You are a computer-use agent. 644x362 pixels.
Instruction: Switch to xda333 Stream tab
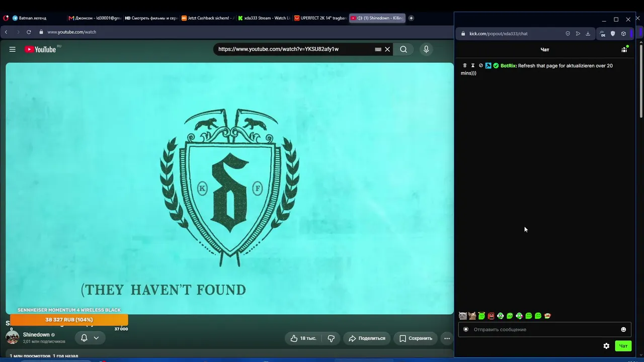click(264, 18)
